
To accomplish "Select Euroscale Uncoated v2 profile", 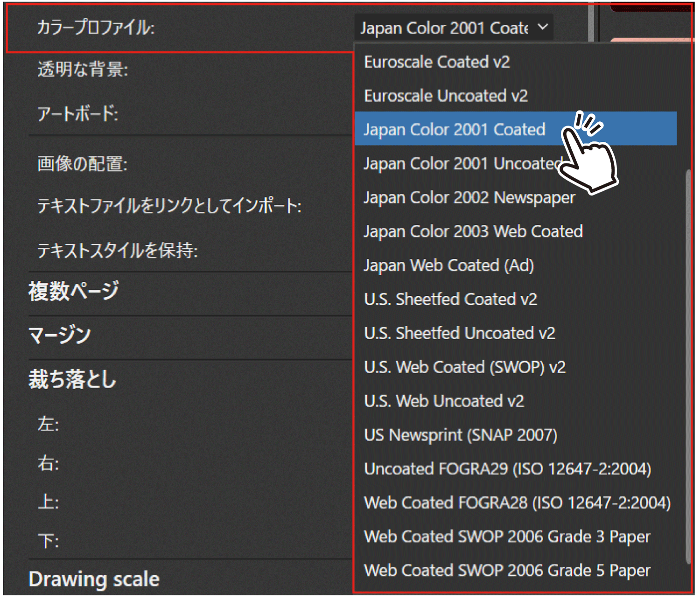I will [445, 96].
